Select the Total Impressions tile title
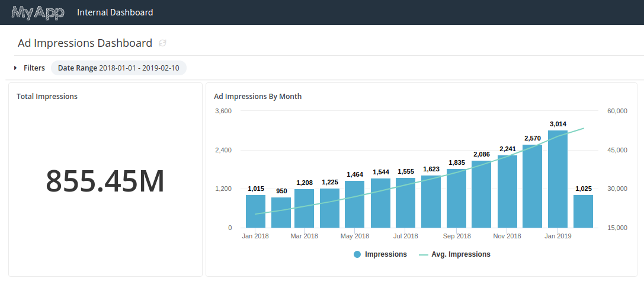The width and height of the screenshot is (644, 284). tap(47, 96)
